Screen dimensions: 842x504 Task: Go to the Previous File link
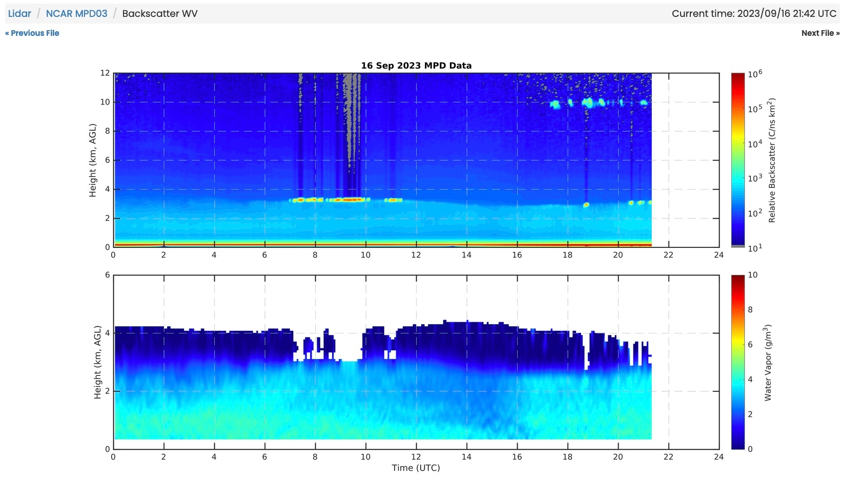tap(32, 33)
